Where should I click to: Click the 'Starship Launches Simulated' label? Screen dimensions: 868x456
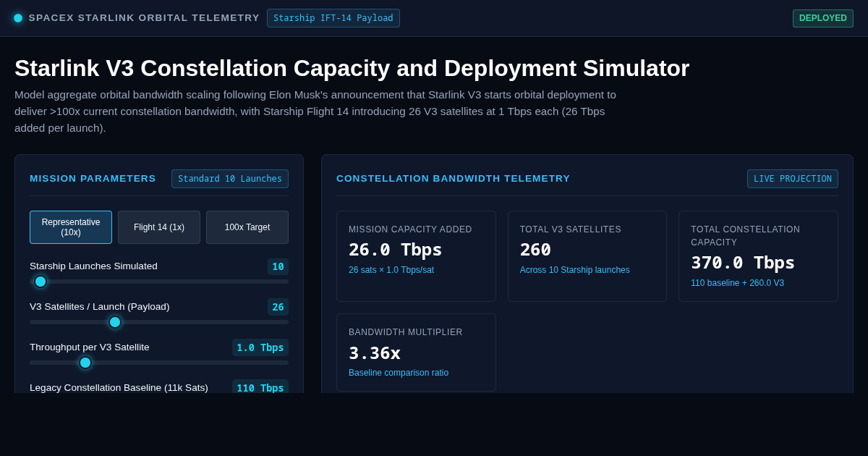click(93, 266)
